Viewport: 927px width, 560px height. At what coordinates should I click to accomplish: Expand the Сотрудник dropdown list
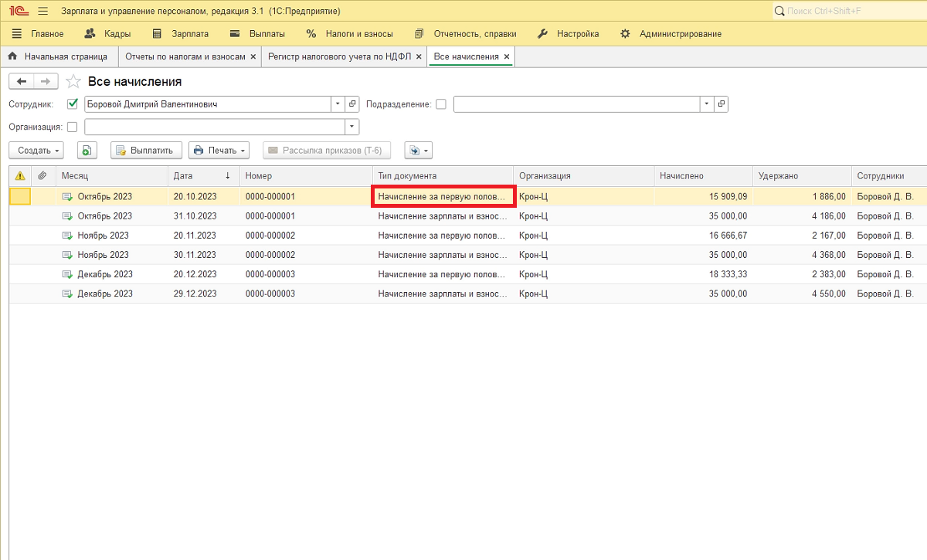[x=338, y=104]
